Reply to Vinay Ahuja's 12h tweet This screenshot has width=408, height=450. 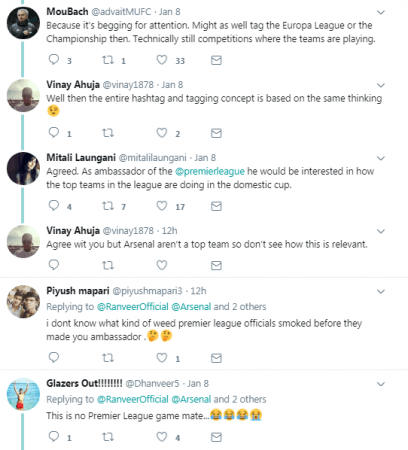click(54, 265)
